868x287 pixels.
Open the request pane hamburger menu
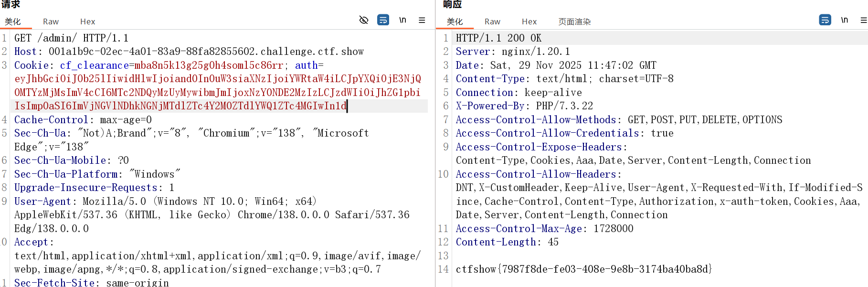(422, 20)
